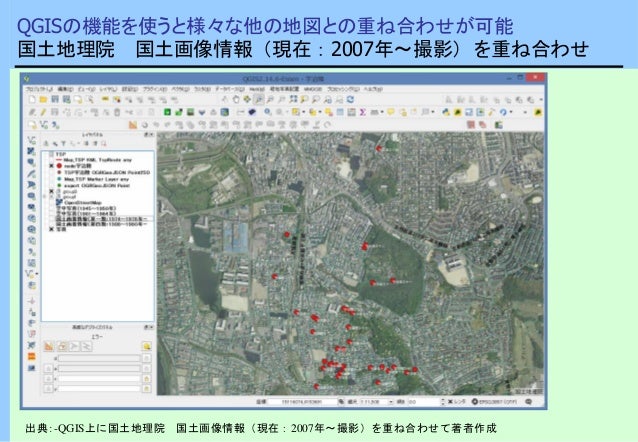Click the Add Raster Layer sidebar icon
This screenshot has width=638, height=442.
pos(32,151)
